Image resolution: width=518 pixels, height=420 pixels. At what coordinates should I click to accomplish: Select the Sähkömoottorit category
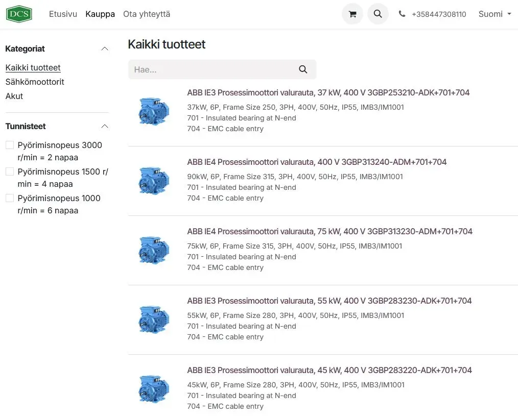tap(35, 82)
